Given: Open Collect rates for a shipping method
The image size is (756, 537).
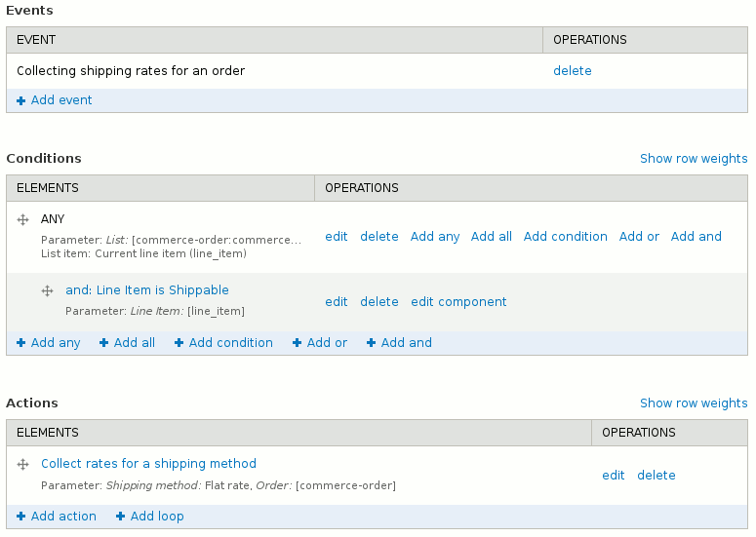Looking at the screenshot, I should 148,464.
